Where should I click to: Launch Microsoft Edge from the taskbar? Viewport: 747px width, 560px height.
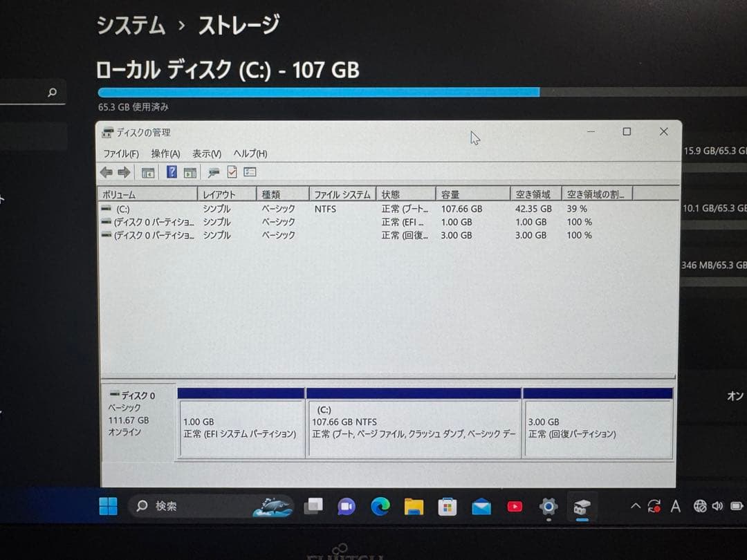click(x=380, y=507)
